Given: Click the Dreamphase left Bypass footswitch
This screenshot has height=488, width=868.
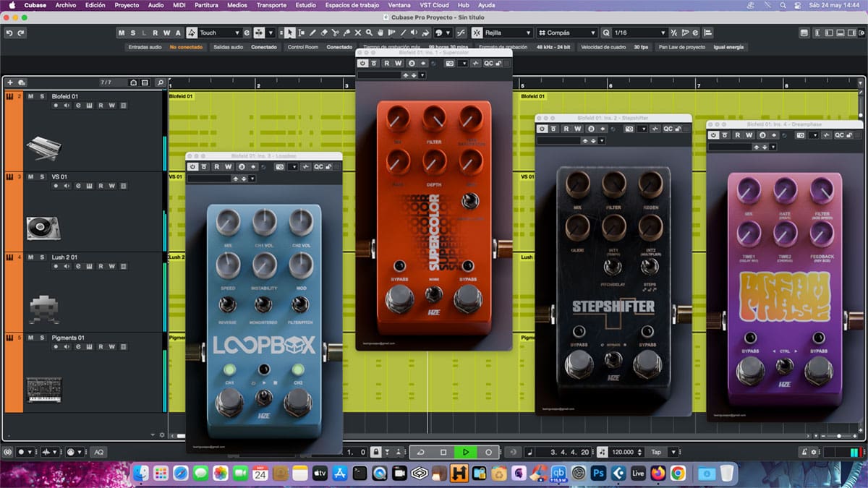Looking at the screenshot, I should pos(750,371).
